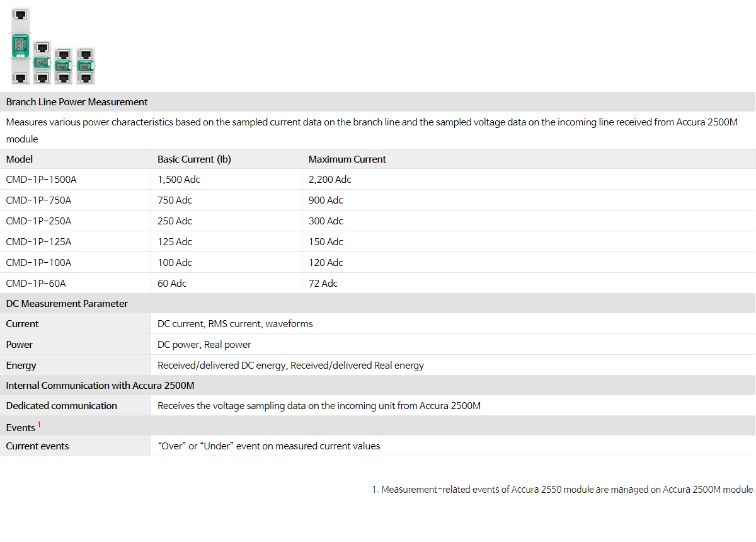Select the "Branch Line Power Measurement" section heading
Image resolution: width=756 pixels, height=542 pixels.
(x=77, y=102)
